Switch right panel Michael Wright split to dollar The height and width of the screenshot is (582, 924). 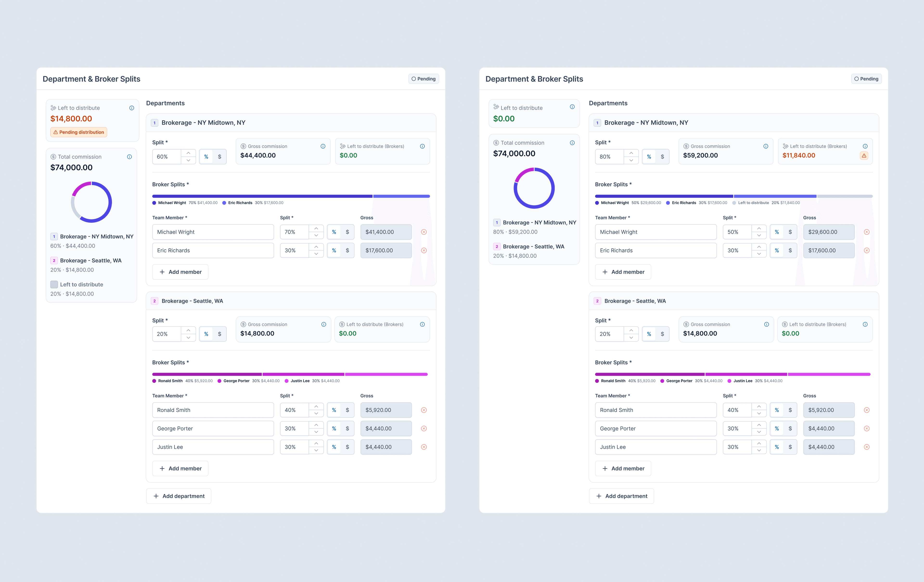click(x=790, y=232)
